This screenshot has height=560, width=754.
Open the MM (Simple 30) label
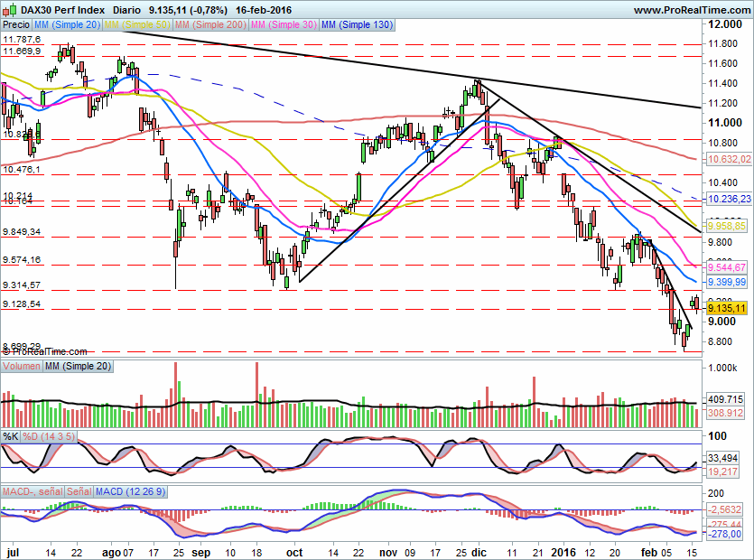[x=284, y=24]
